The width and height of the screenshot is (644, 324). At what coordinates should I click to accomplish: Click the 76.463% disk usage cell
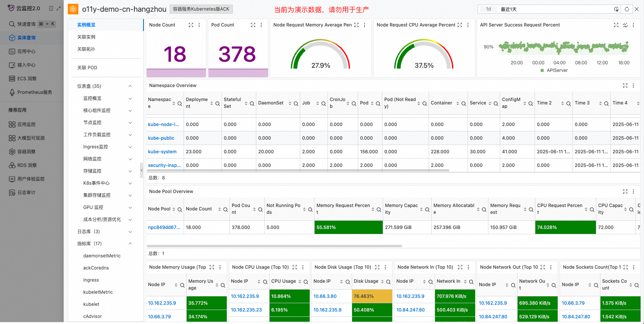tap(372, 296)
